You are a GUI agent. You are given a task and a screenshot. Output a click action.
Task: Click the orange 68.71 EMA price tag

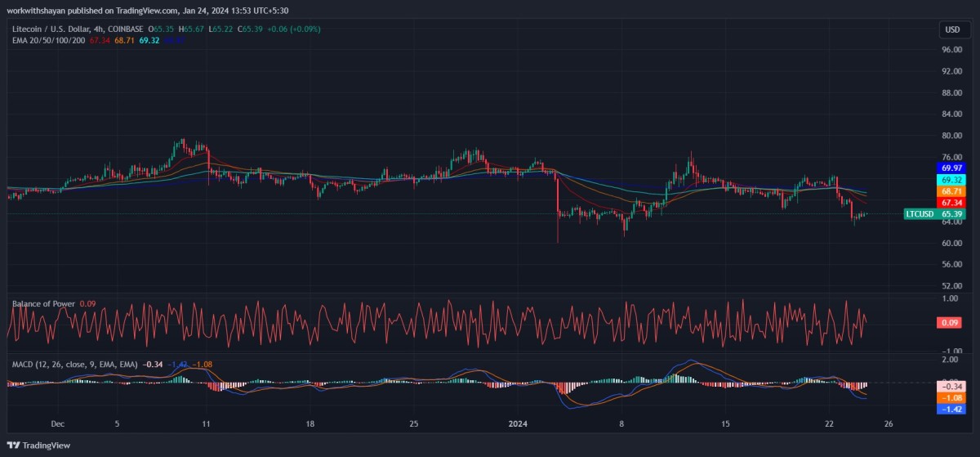[x=952, y=190]
